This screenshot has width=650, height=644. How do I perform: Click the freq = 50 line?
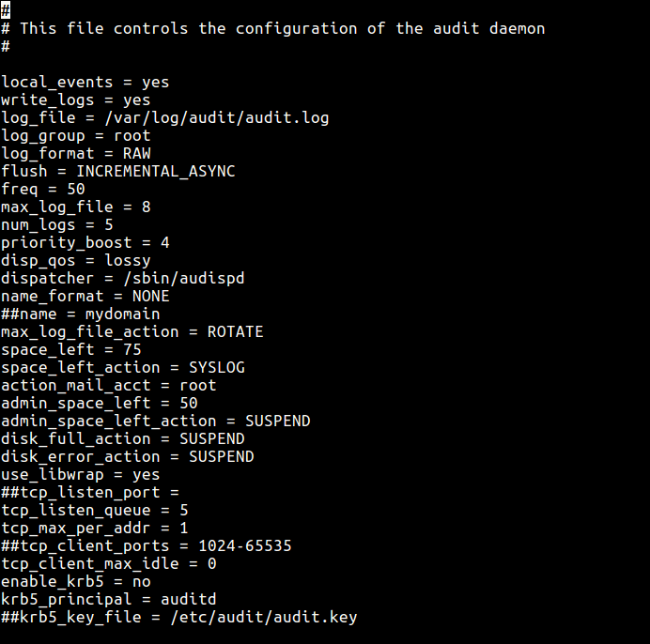43,189
